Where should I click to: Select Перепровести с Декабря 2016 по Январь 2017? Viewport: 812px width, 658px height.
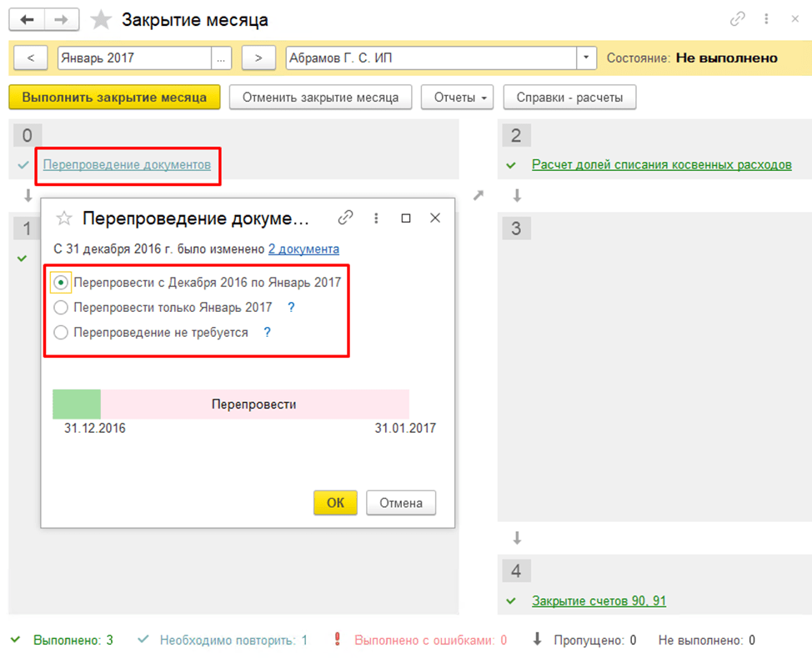point(61,282)
